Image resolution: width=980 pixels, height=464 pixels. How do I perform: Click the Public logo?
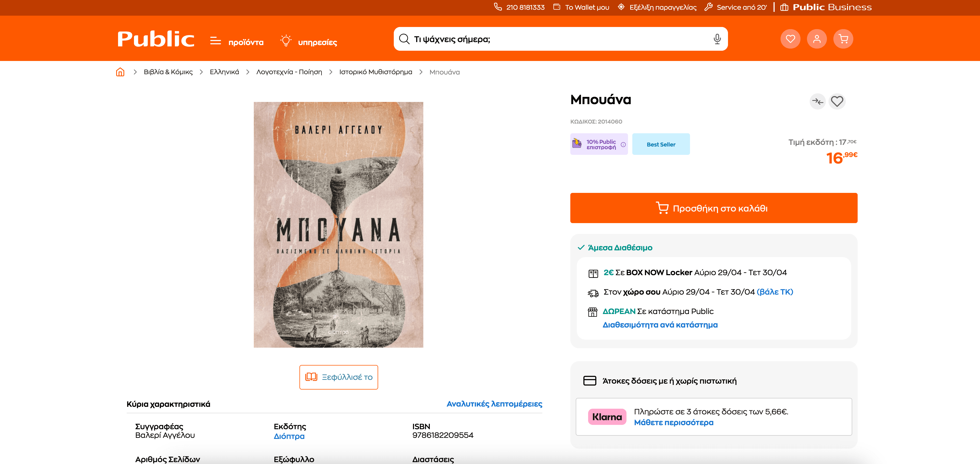pos(156,39)
